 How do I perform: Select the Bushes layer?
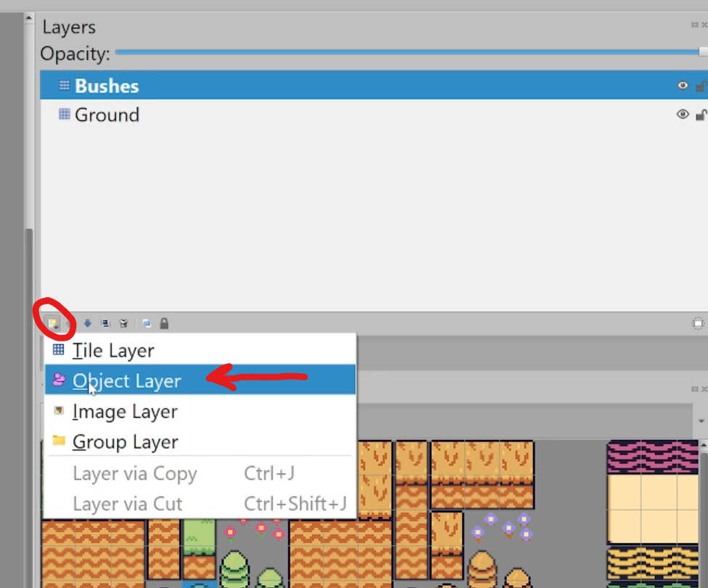click(105, 85)
